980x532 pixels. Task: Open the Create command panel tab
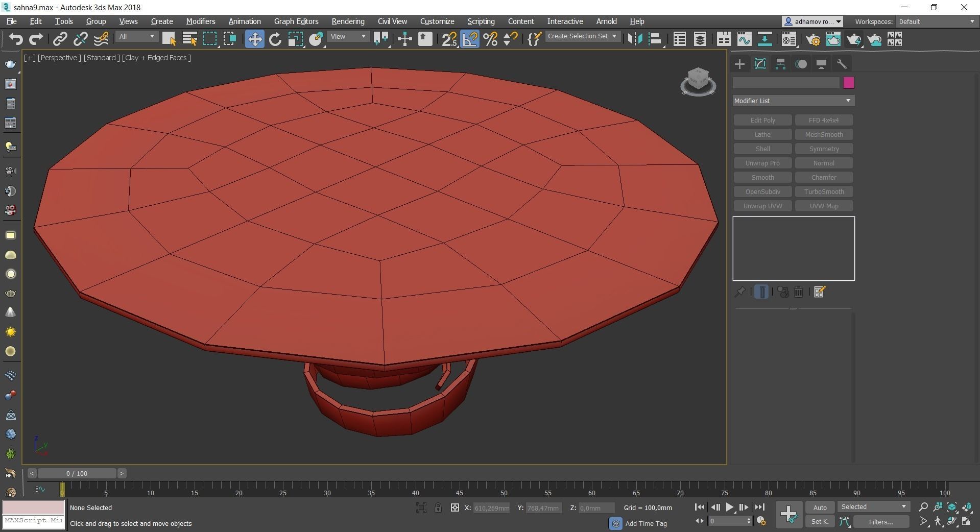click(x=739, y=64)
